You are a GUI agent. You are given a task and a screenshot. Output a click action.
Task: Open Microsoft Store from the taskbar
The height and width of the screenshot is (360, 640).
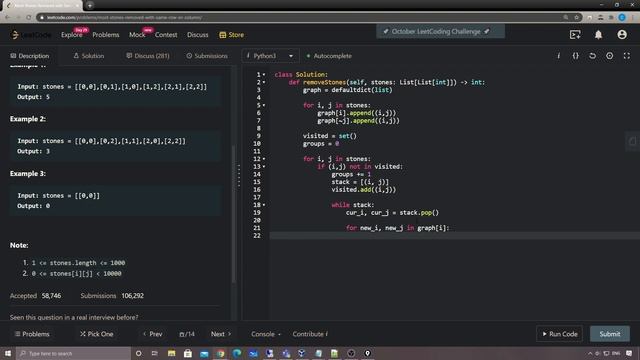[188, 353]
